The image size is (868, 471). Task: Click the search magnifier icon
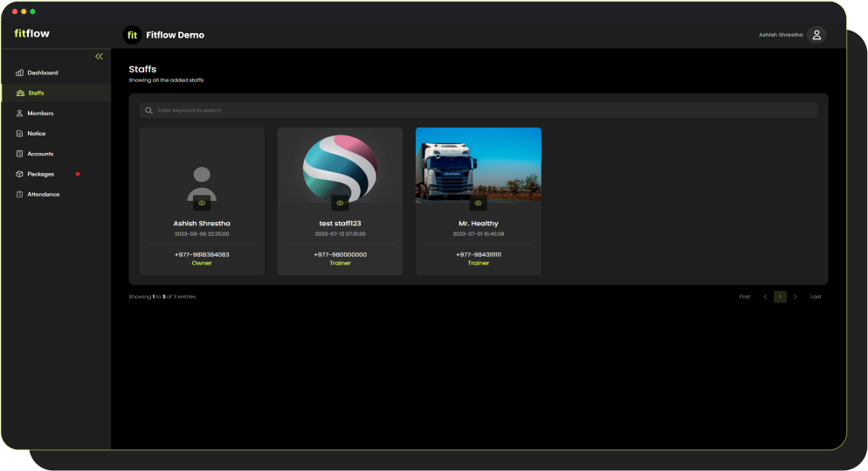[x=149, y=110]
